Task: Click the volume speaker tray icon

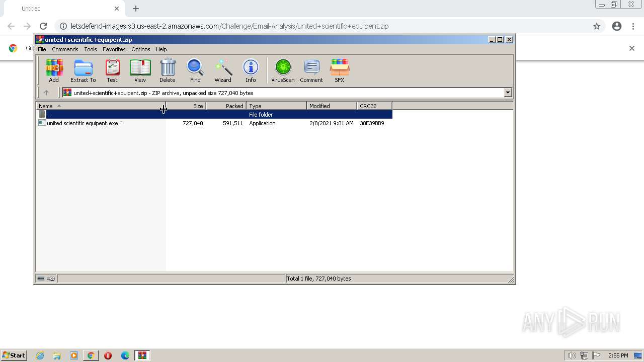Action: coord(572,355)
